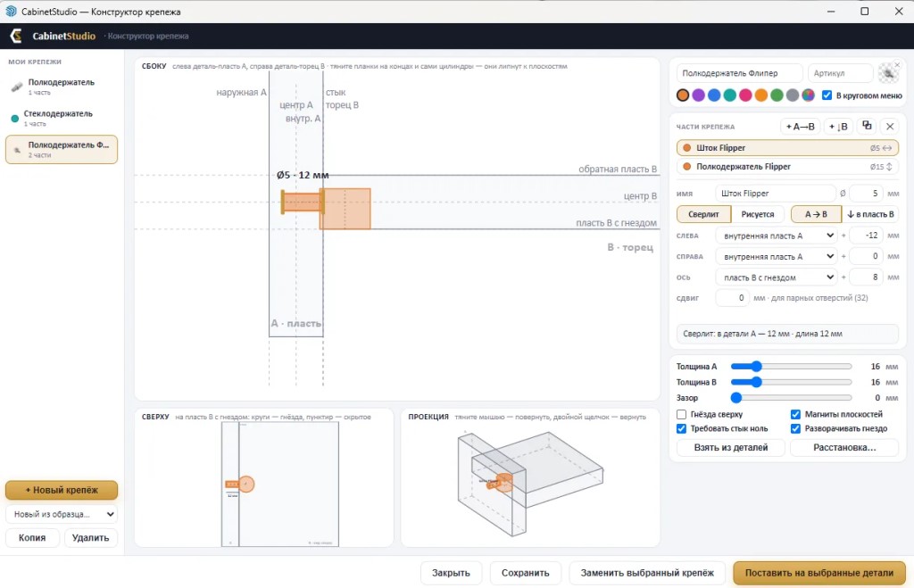Click the duplicate part icon in Части крепежа
This screenshot has height=588, width=914.
(867, 126)
